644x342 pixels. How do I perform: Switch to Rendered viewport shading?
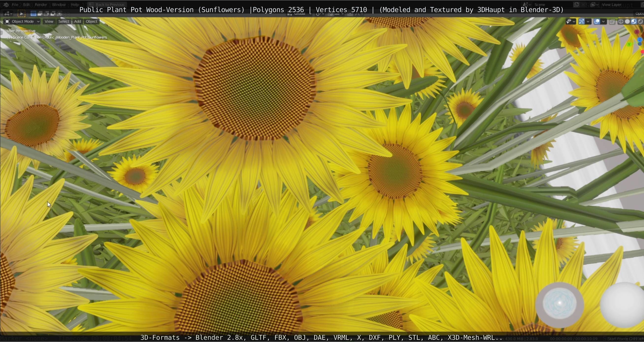click(640, 21)
